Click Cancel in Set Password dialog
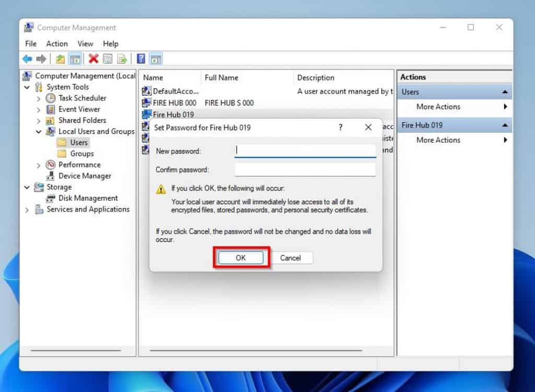 (290, 258)
